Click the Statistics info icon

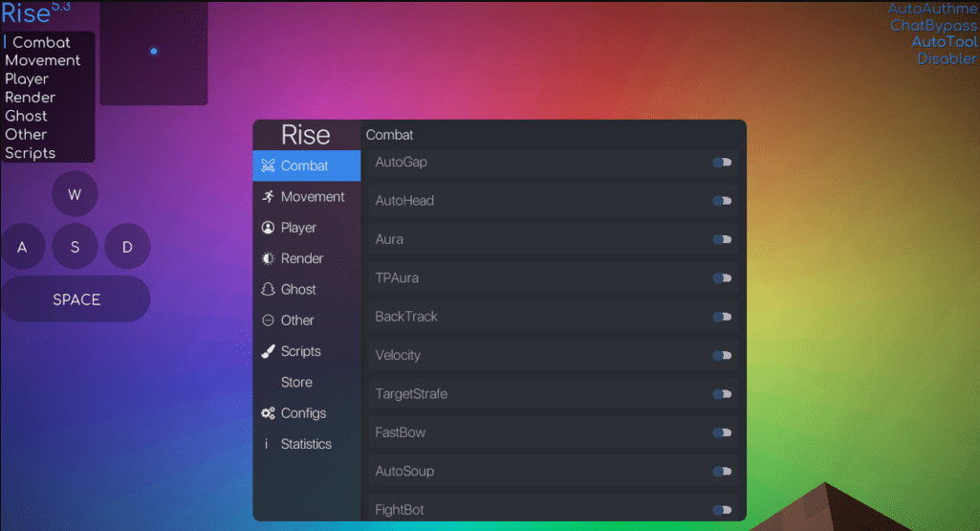pos(267,444)
